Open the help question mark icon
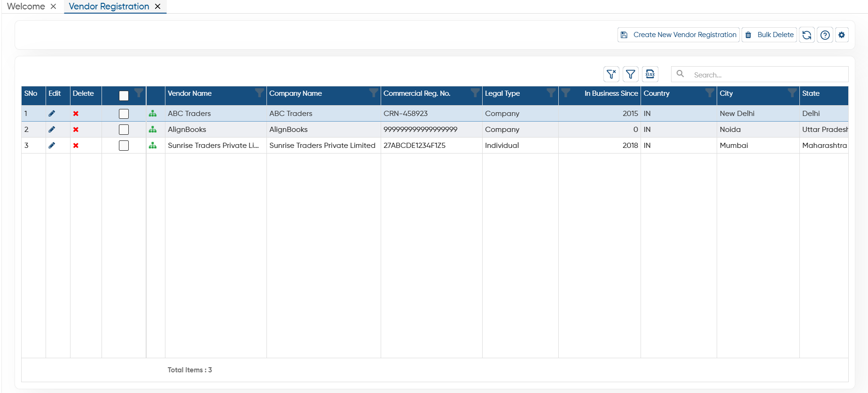The image size is (868, 393). click(825, 35)
